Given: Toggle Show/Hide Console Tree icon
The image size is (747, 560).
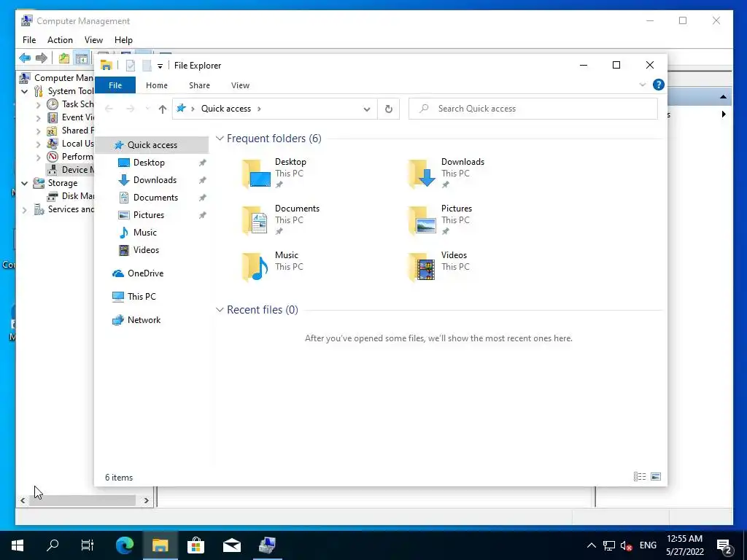Looking at the screenshot, I should pyautogui.click(x=82, y=58).
